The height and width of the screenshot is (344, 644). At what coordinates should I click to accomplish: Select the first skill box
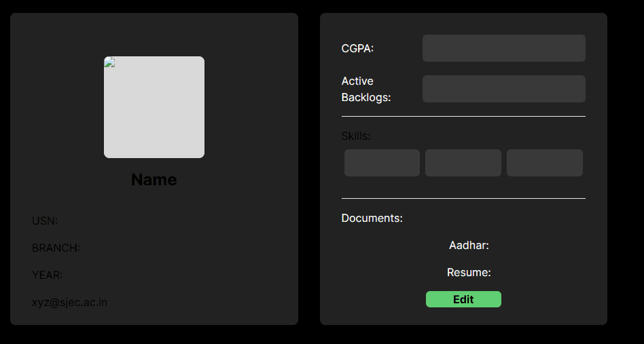(382, 163)
